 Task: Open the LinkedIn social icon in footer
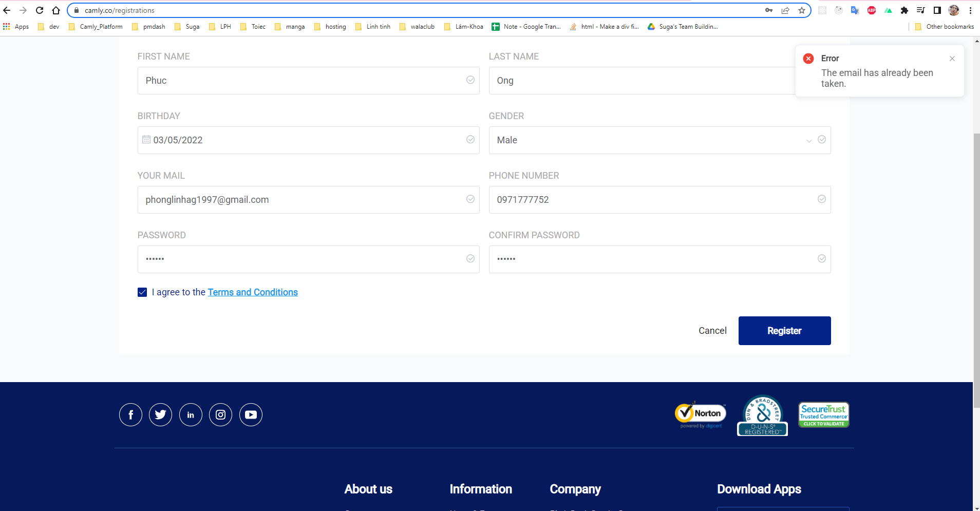[x=191, y=414]
